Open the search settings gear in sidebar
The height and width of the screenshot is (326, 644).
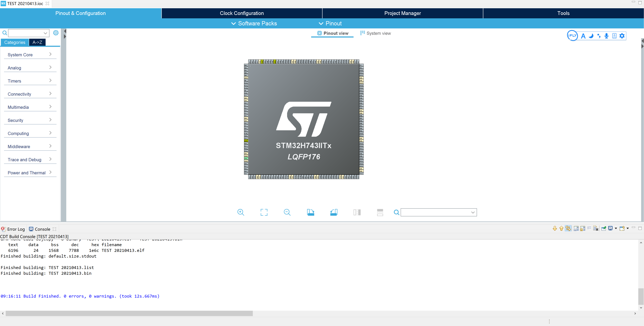tap(56, 32)
